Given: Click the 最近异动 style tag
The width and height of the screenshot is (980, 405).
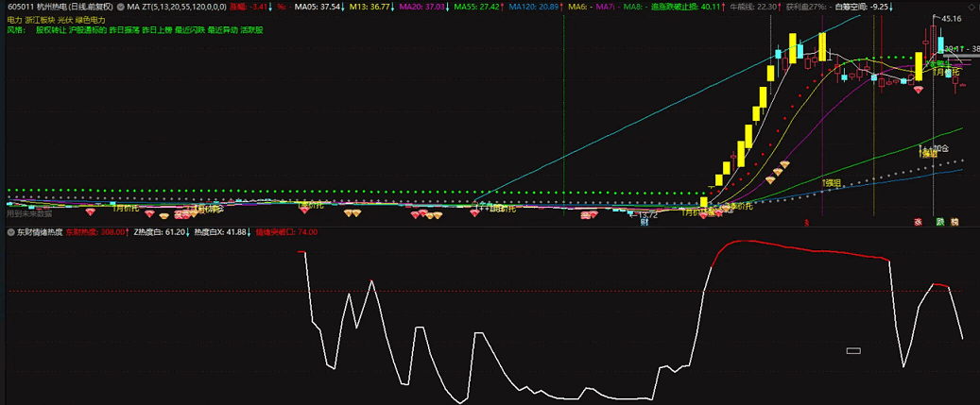Looking at the screenshot, I should click(222, 29).
